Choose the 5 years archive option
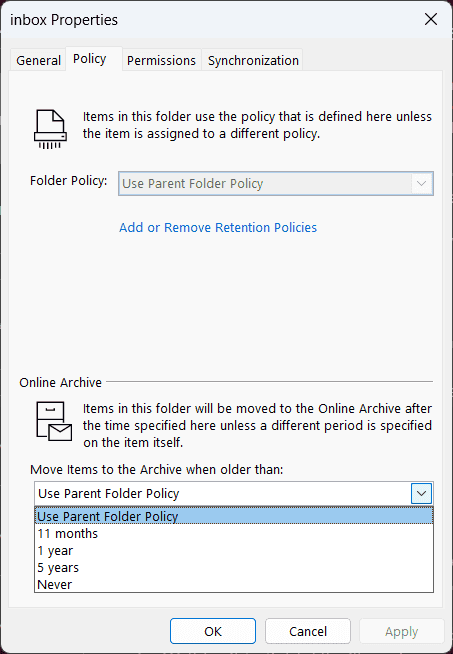The image size is (453, 654). pos(234,568)
